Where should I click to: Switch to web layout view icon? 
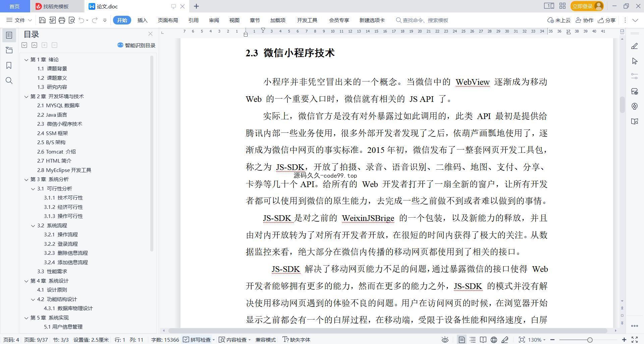[x=494, y=340]
